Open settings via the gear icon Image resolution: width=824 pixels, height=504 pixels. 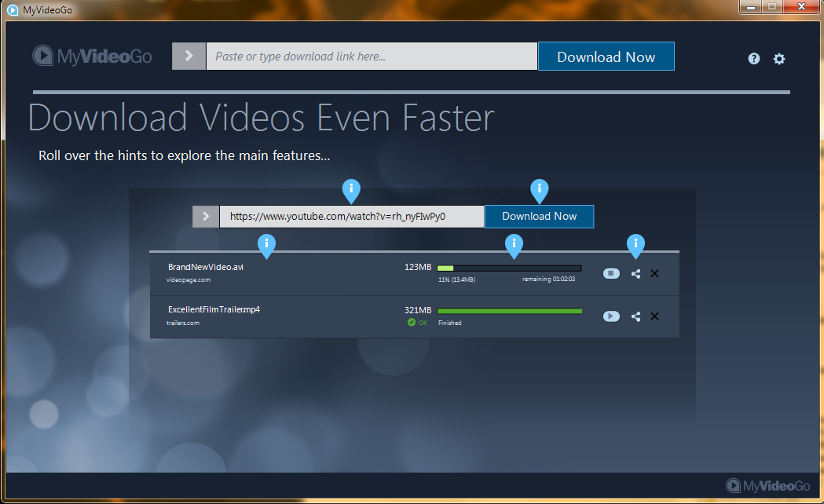click(779, 59)
